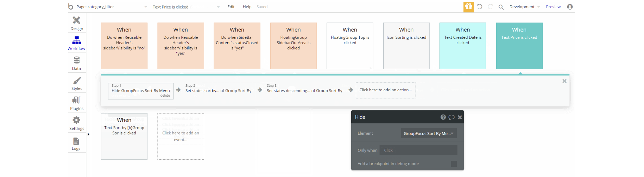Image resolution: width=644 pixels, height=177 pixels.
Task: Click the Preview link
Action: [x=553, y=7]
